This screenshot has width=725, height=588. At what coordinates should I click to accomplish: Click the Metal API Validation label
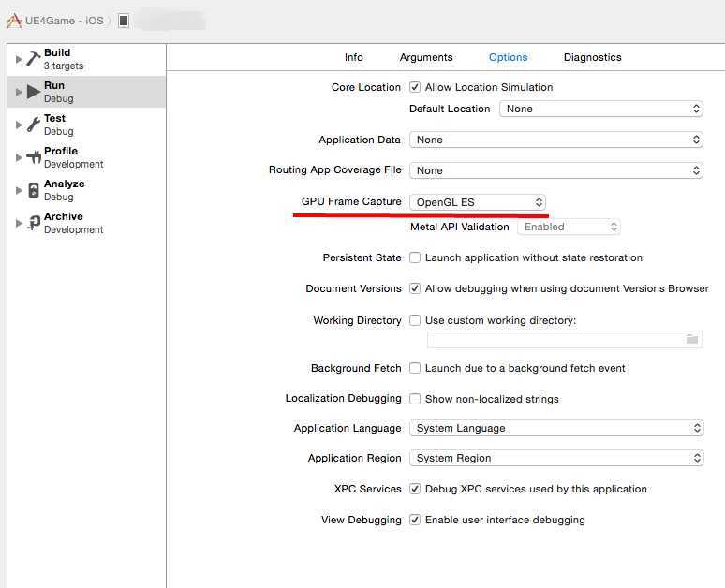pyautogui.click(x=460, y=227)
